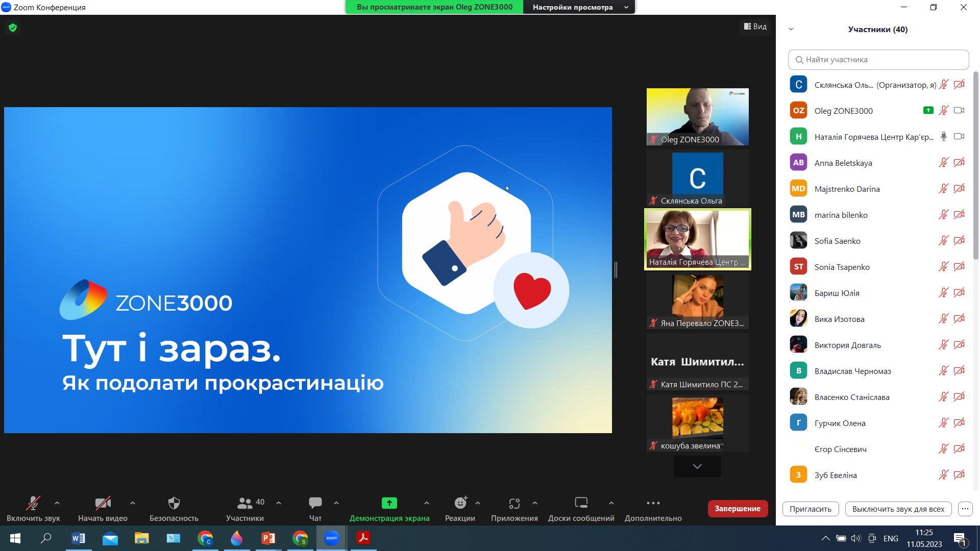Click the Найти участника search field
This screenshot has height=551, width=980.
[878, 60]
